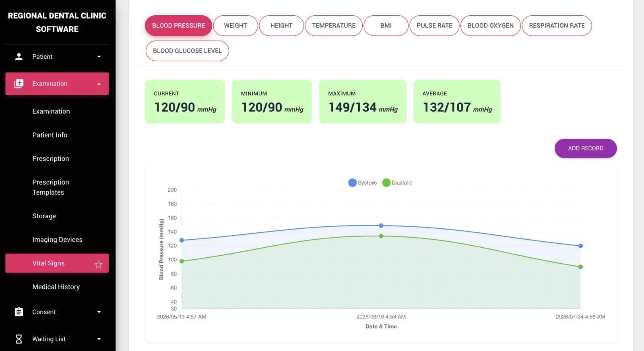Screen dimensions: 644x351
Task: Open Imaging Devices page
Action: 57,240
